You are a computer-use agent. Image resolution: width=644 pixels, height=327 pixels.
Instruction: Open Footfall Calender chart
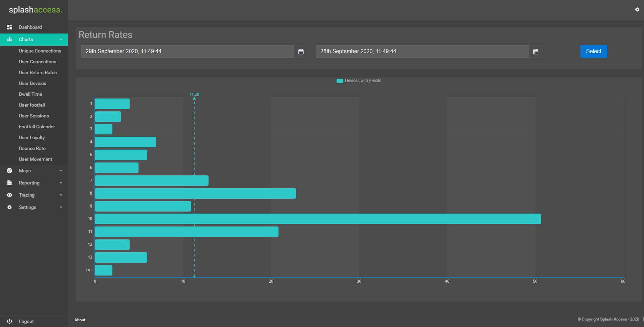[37, 127]
